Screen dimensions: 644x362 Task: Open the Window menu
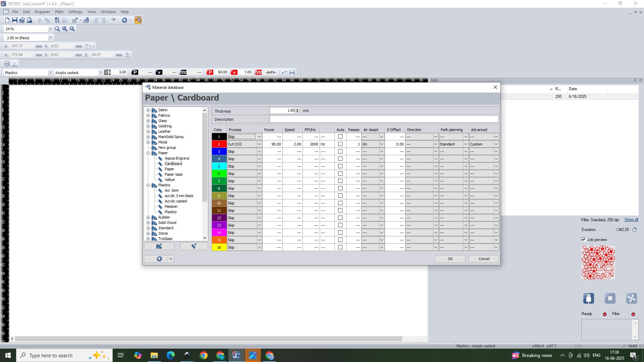tap(108, 12)
